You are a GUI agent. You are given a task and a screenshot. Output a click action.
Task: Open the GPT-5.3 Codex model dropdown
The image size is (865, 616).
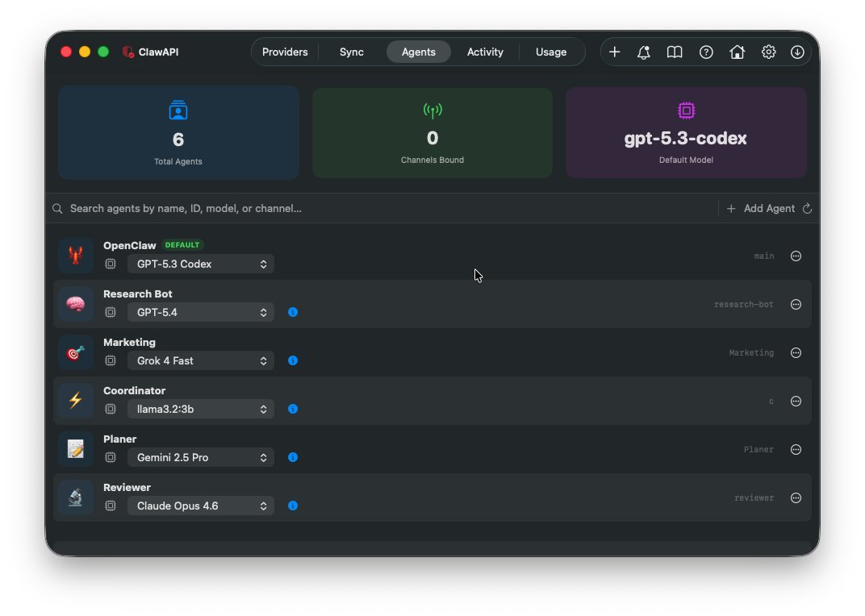201,264
